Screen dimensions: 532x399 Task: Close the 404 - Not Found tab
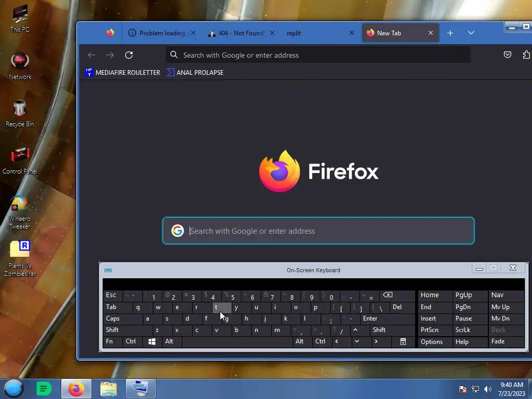pyautogui.click(x=272, y=33)
